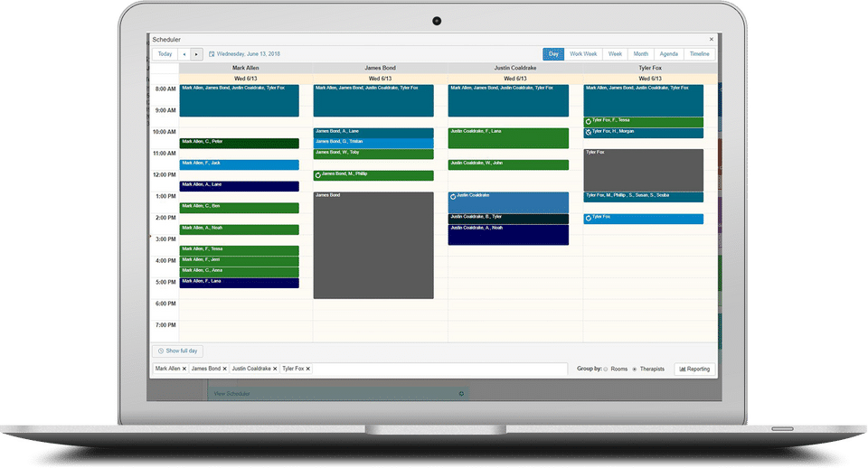Open Justin Coaldrake, F., Lana appointment
Viewport: 868px width, 468px height.
pyautogui.click(x=508, y=138)
